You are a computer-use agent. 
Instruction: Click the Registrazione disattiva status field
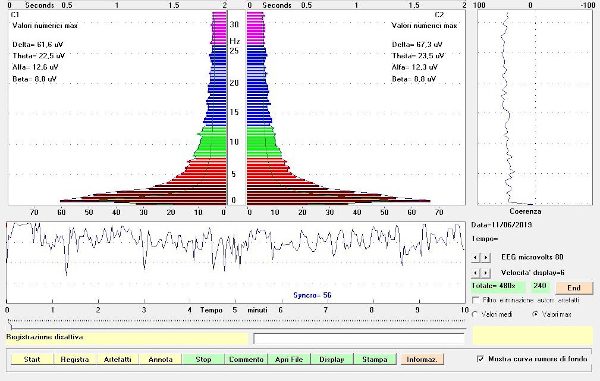pyautogui.click(x=127, y=338)
